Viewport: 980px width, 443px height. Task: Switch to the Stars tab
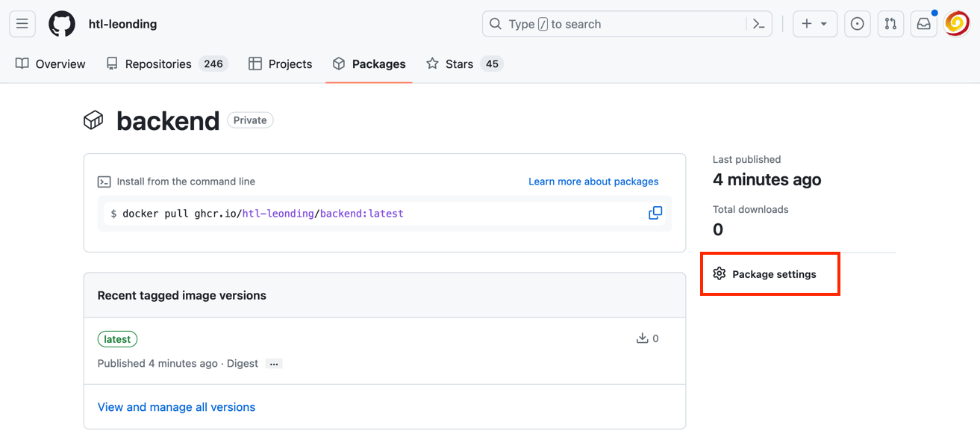(464, 64)
